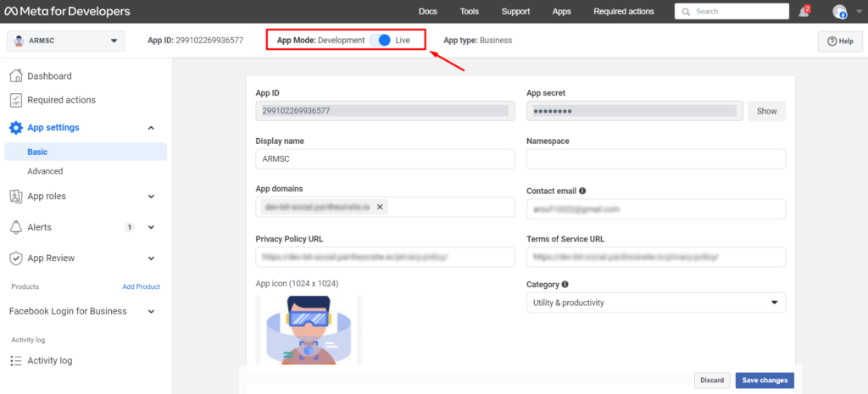The image size is (868, 394).
Task: Open Support in the top menu
Action: 515,12
